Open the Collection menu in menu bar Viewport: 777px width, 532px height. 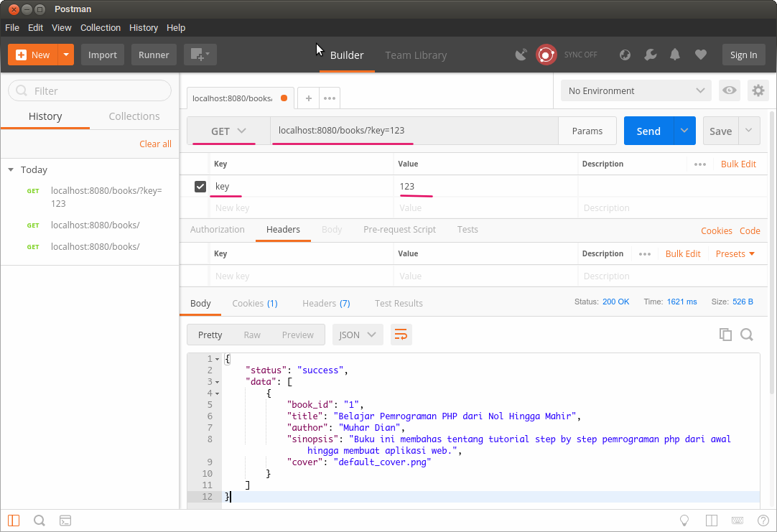click(x=100, y=27)
